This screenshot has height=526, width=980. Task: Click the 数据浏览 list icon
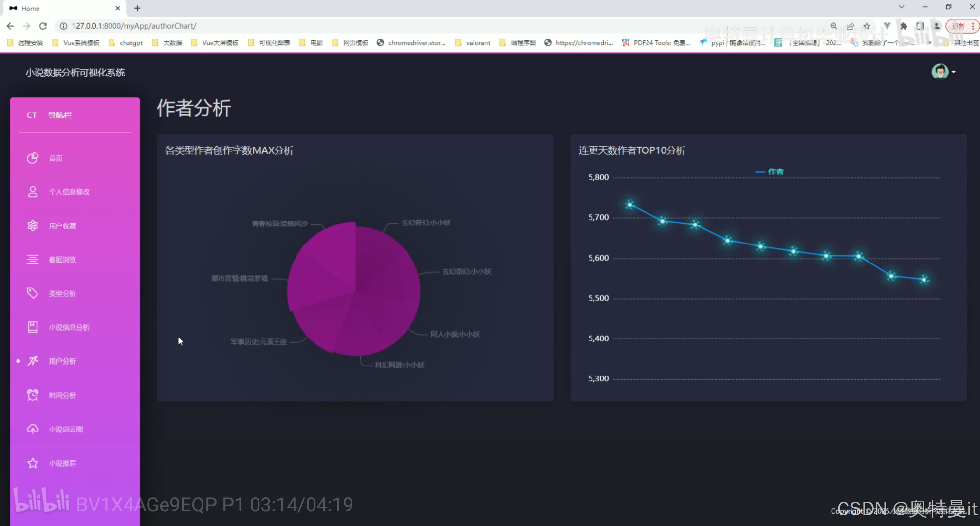pyautogui.click(x=33, y=259)
